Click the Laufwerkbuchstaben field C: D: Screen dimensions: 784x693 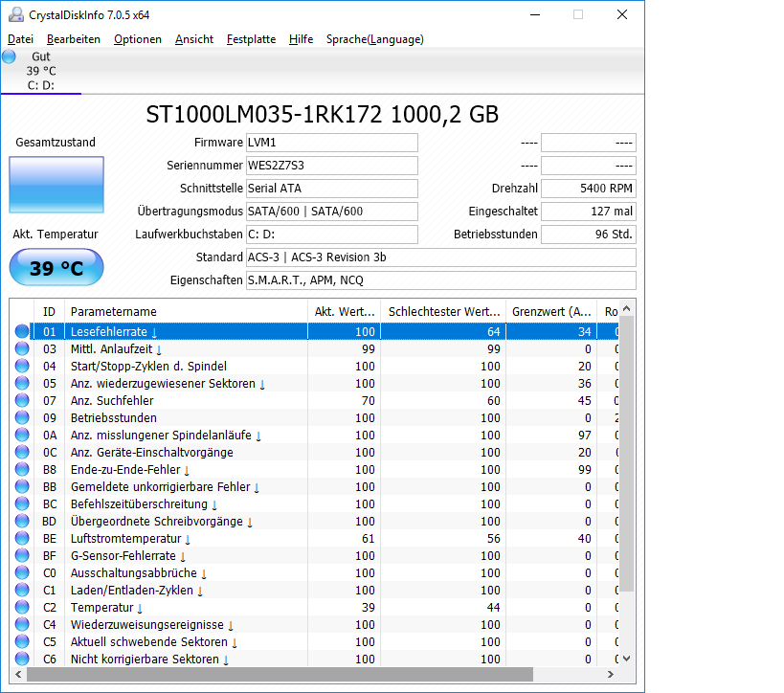332,235
